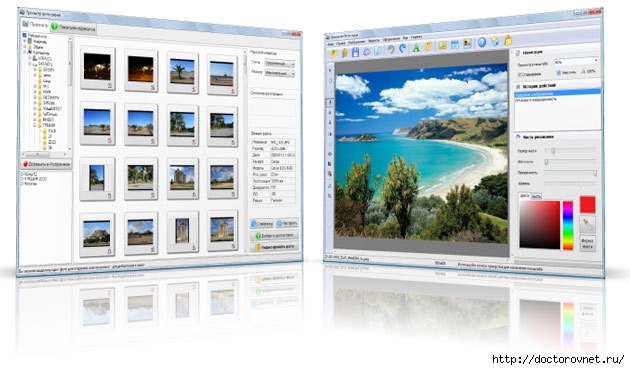Select the arrow pointer tool in left toolbar
This screenshot has width=630, height=370.
tap(331, 70)
